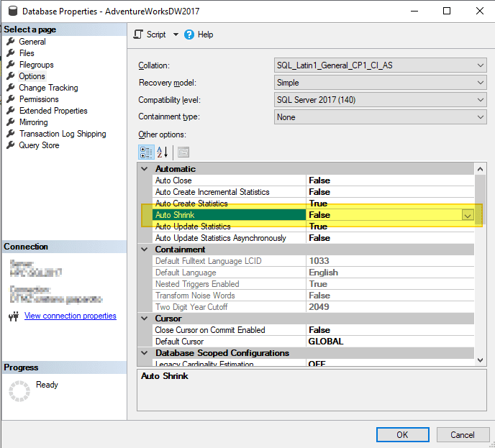Open the Files page
The width and height of the screenshot is (495, 448).
[27, 53]
